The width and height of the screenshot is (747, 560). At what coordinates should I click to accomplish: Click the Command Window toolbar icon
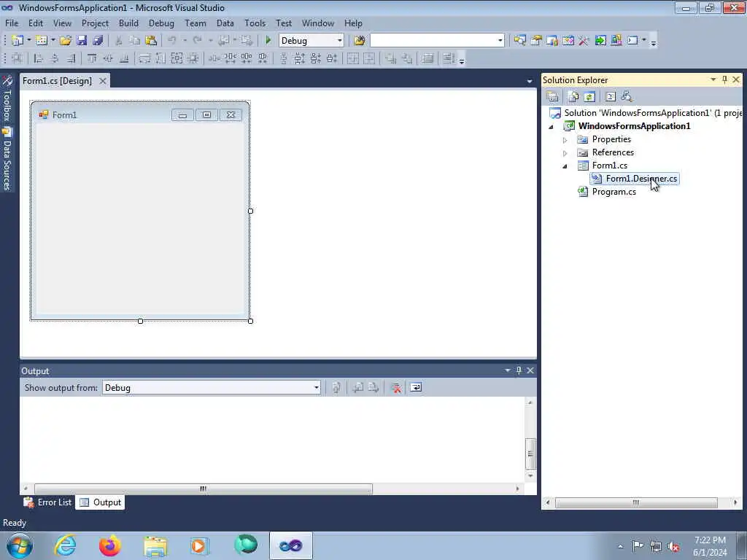pos(632,41)
